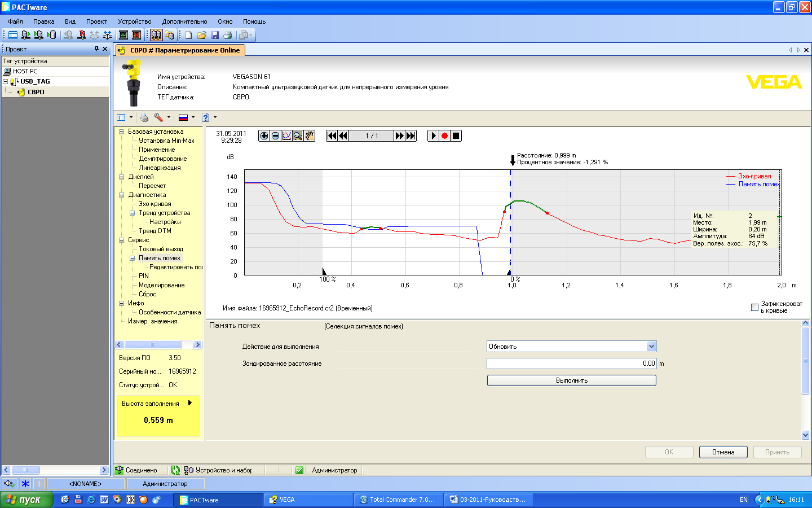Viewport: 812px width, 508px height.
Task: Open the Обновить action dropdown
Action: click(x=651, y=347)
